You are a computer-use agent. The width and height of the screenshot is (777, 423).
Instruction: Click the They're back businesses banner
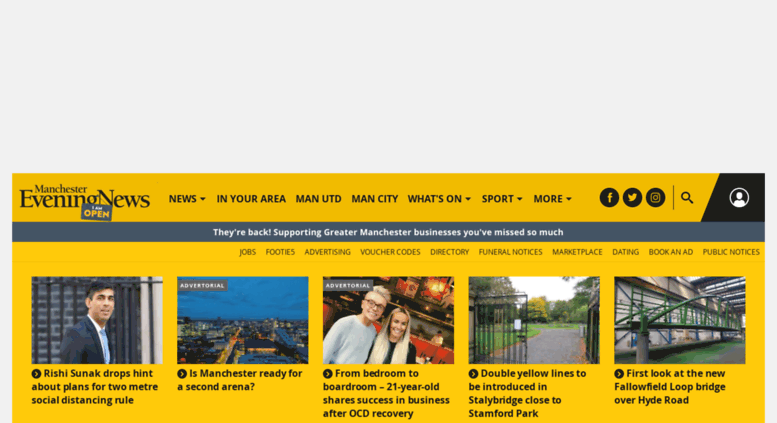tap(388, 232)
